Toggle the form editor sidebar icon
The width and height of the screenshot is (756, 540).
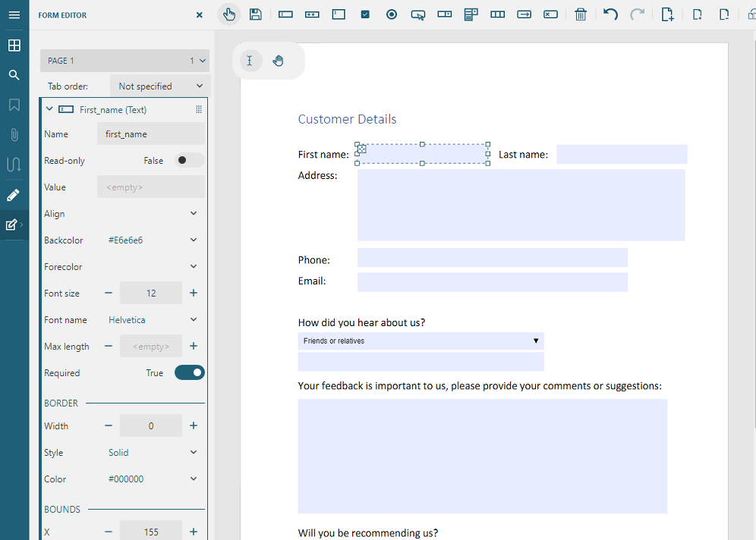11,224
